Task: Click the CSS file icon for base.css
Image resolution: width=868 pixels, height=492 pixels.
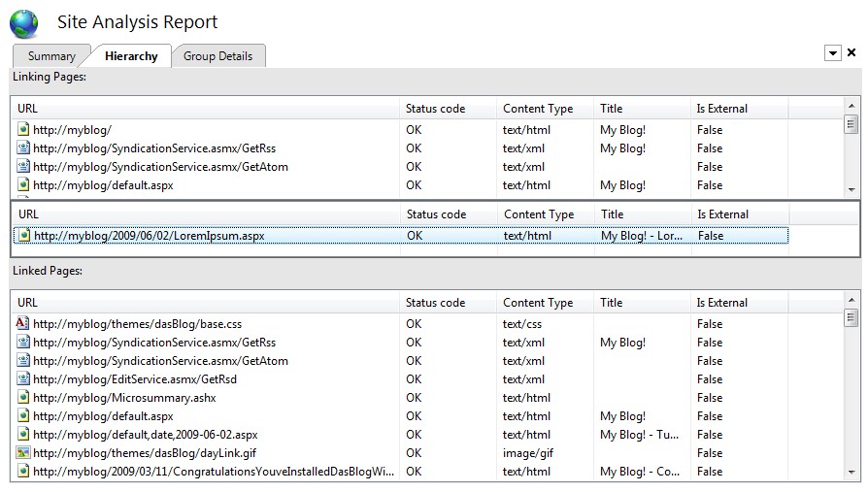Action: coord(22,323)
